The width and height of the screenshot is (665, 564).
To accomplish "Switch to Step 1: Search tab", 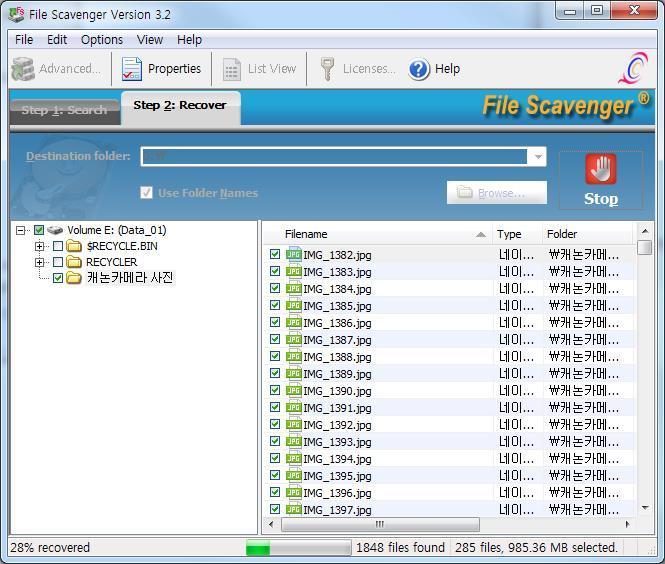I will tap(64, 111).
